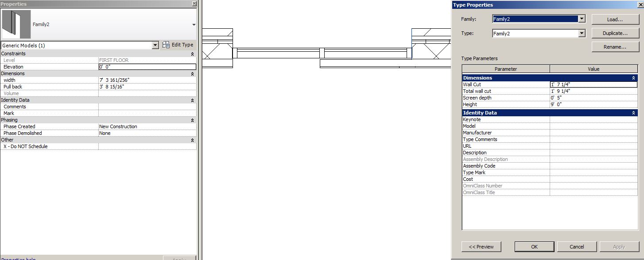The height and width of the screenshot is (260, 644).
Task: Open the Generic Models filter dropdown
Action: pos(155,45)
